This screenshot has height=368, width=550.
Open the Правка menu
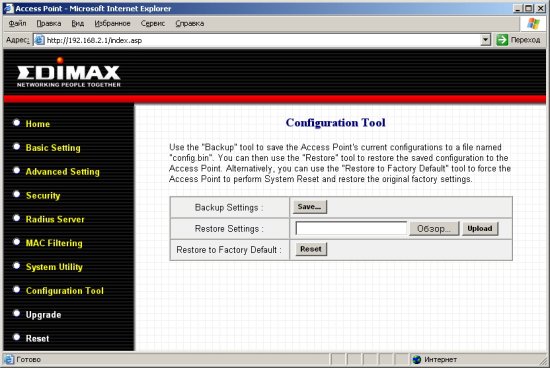click(49, 24)
